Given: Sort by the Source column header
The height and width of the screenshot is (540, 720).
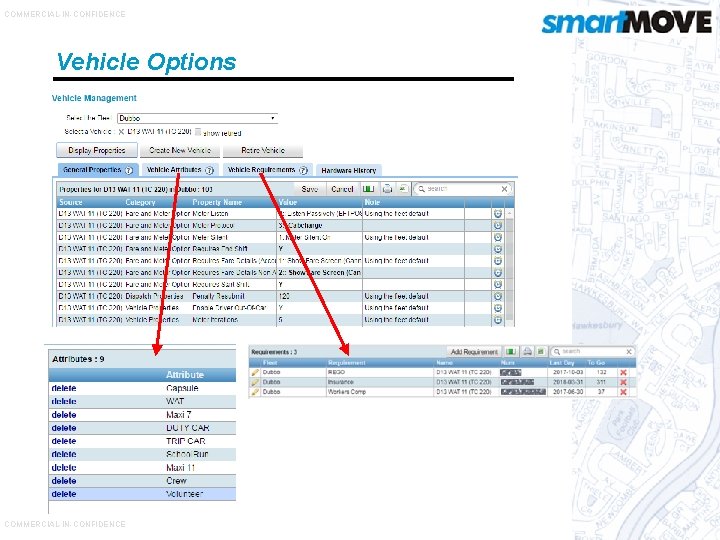Looking at the screenshot, I should pos(71,202).
